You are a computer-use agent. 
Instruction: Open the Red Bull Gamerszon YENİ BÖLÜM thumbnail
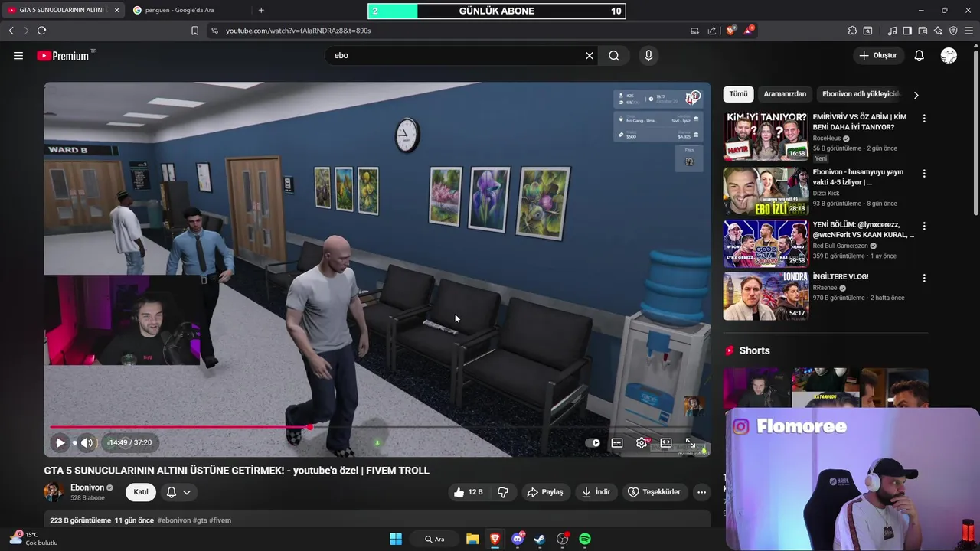pyautogui.click(x=766, y=243)
